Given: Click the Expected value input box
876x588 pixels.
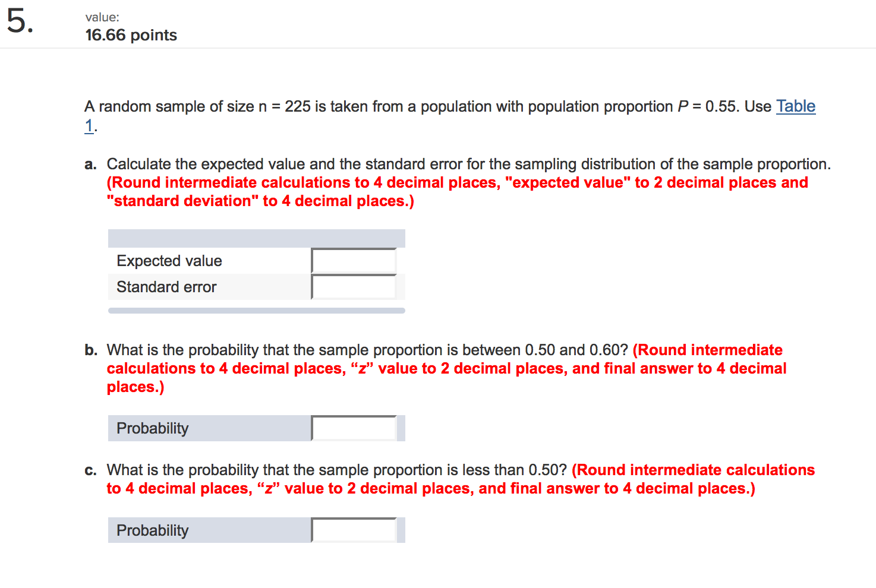Looking at the screenshot, I should [354, 261].
